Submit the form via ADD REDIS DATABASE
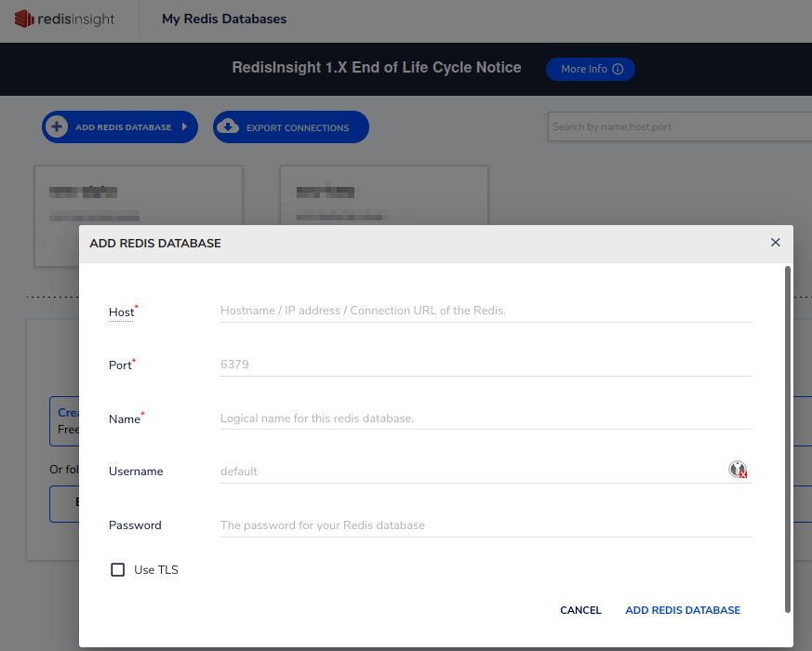This screenshot has width=812, height=651. [x=683, y=610]
